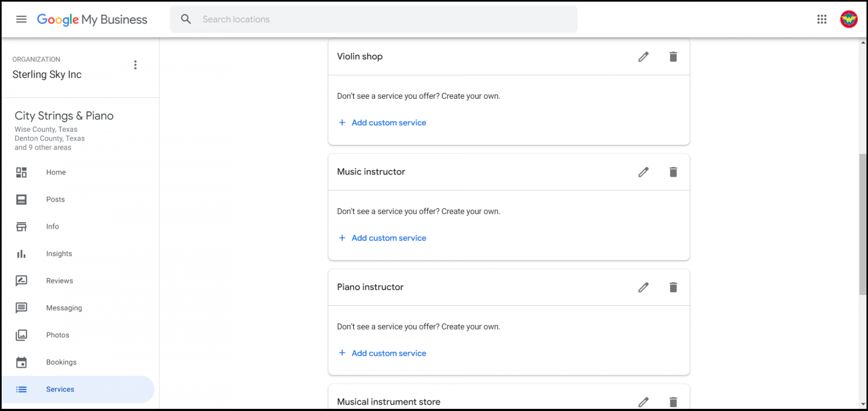Remove the Piano instructor category
Image resolution: width=868 pixels, height=411 pixels.
673,287
